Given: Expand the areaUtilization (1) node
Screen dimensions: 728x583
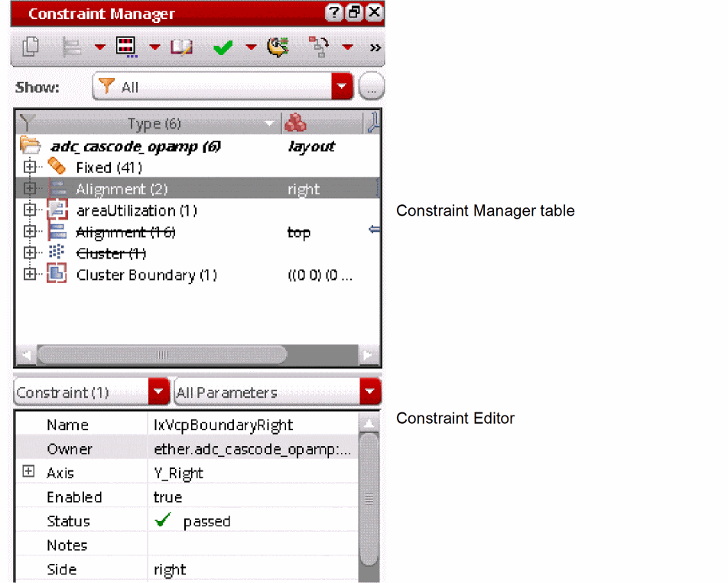Looking at the screenshot, I should tap(30, 210).
